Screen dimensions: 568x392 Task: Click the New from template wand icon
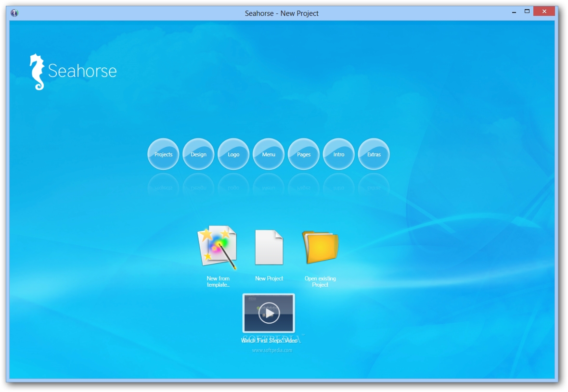click(218, 247)
